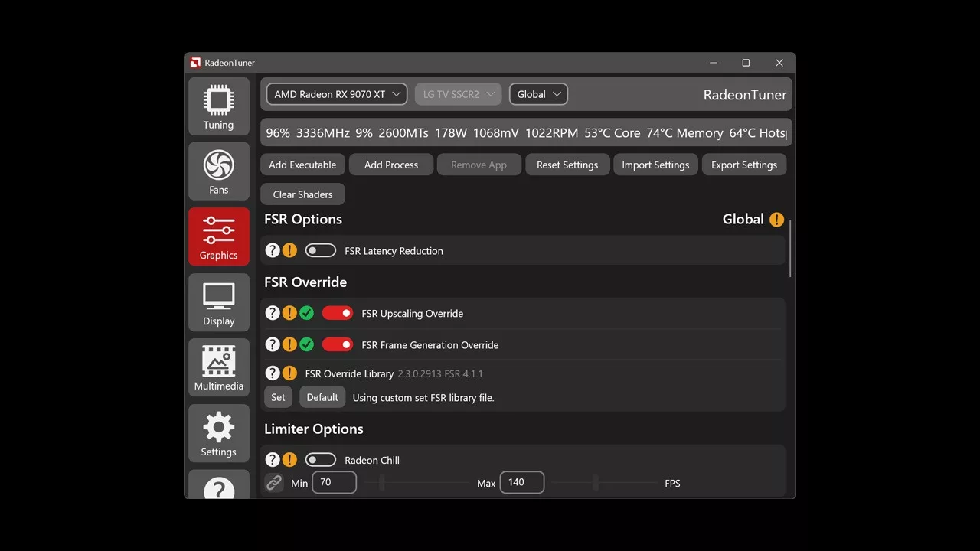
Task: Minimize the RadeonTuner window
Action: (714, 63)
